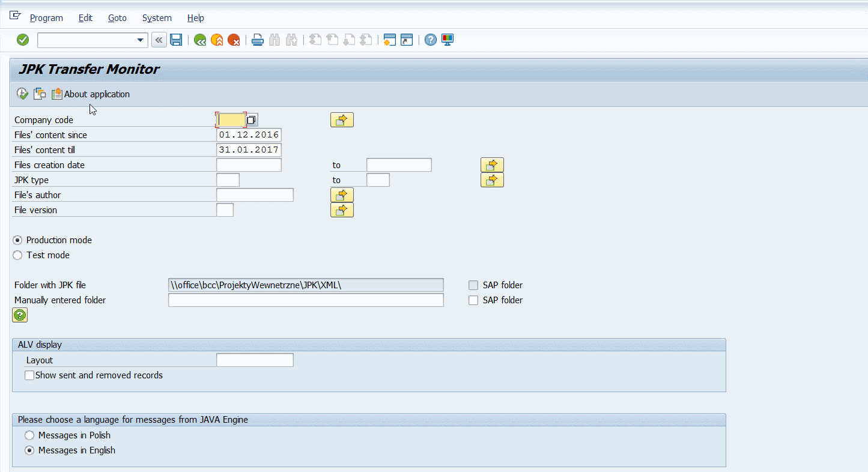Open multiple selection for Company code
Screen dimensions: 868x472
tap(342, 120)
